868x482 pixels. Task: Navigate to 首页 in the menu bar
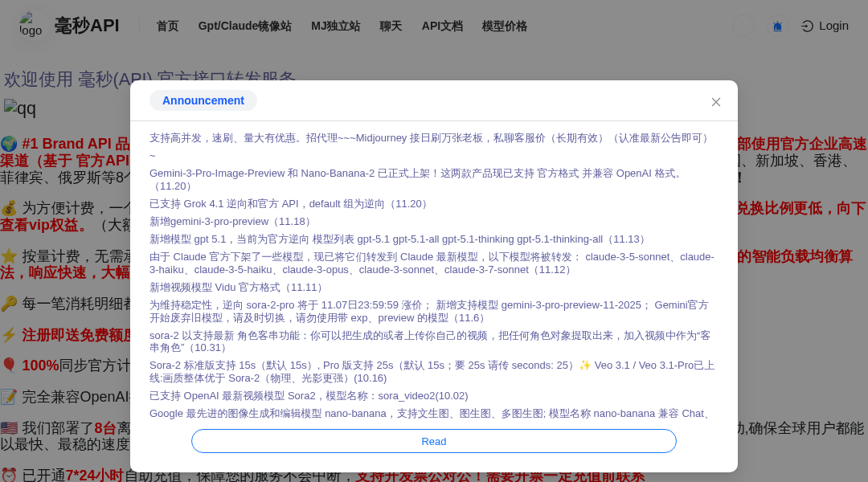click(167, 26)
